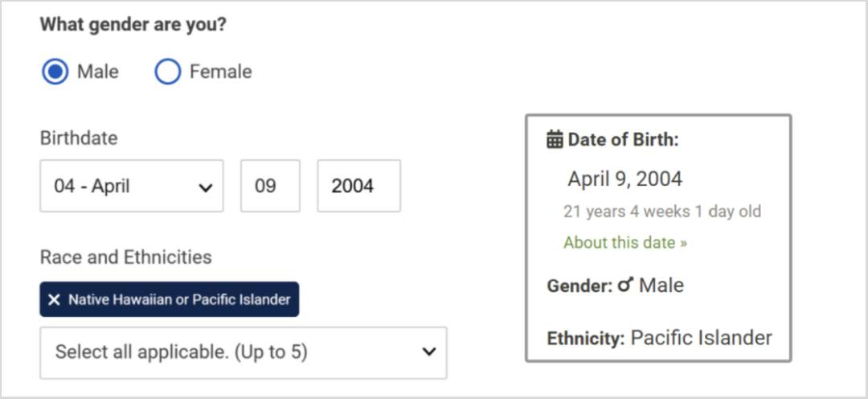Open the 04 - April month dropdown
Image resolution: width=868 pixels, height=399 pixels.
tap(132, 186)
